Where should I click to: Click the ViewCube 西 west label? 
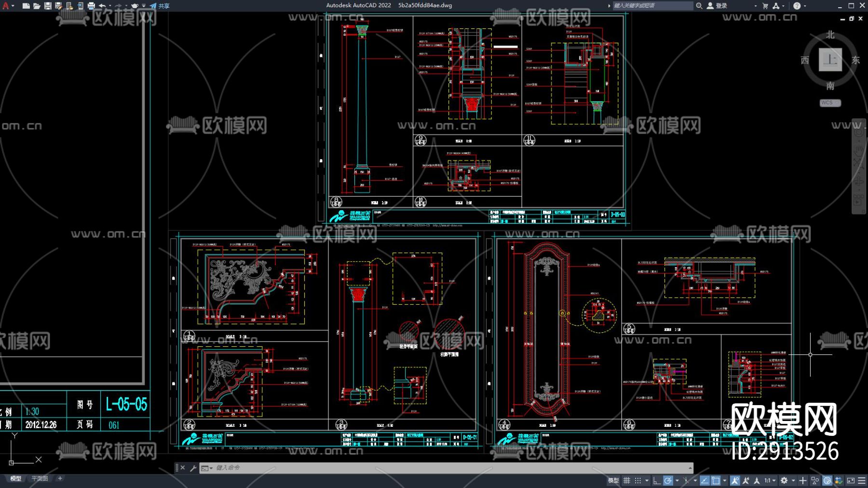pos(805,60)
